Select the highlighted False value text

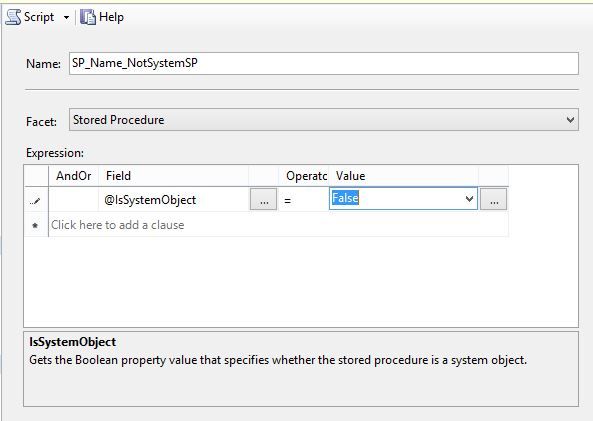pyautogui.click(x=345, y=198)
